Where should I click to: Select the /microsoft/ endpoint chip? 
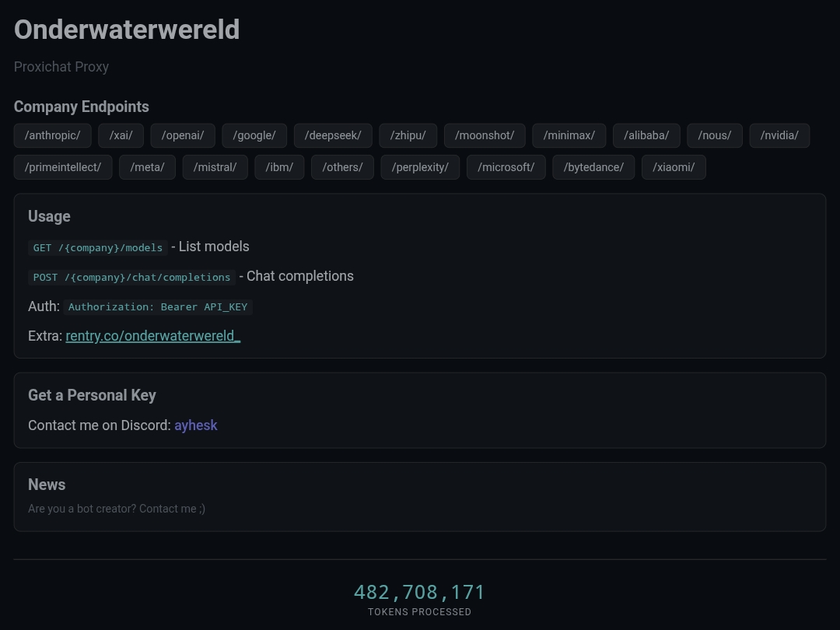(x=506, y=167)
